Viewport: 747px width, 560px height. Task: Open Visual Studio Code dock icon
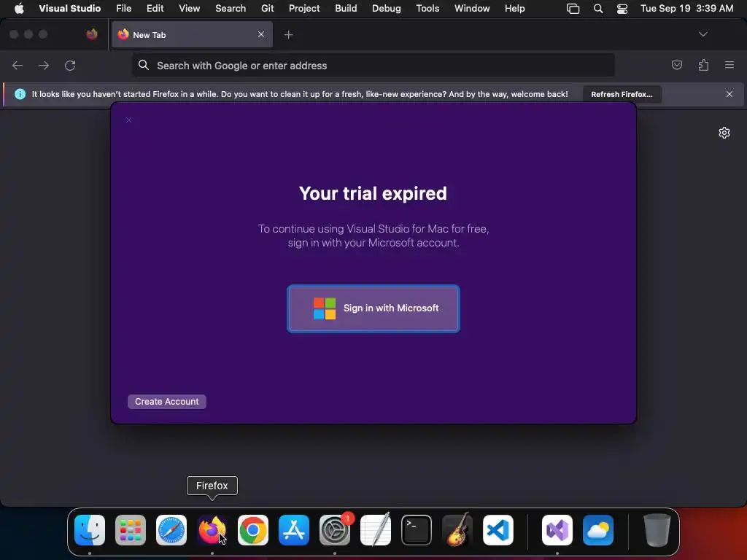pos(498,530)
